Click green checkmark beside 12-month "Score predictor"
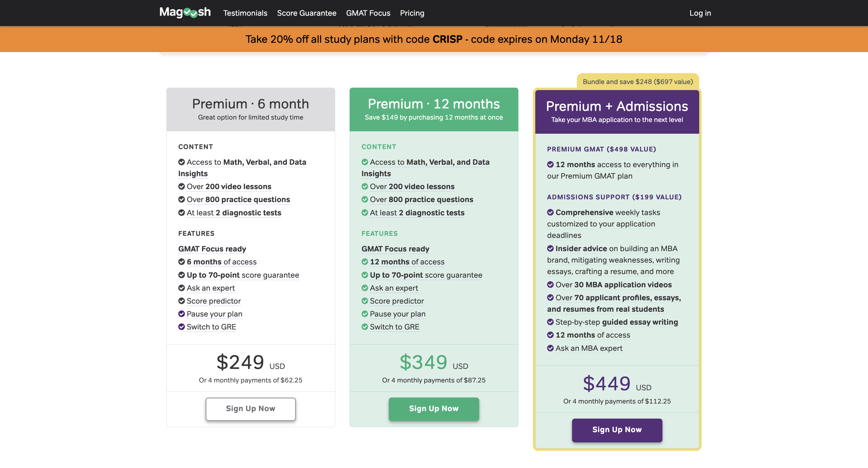 point(365,301)
